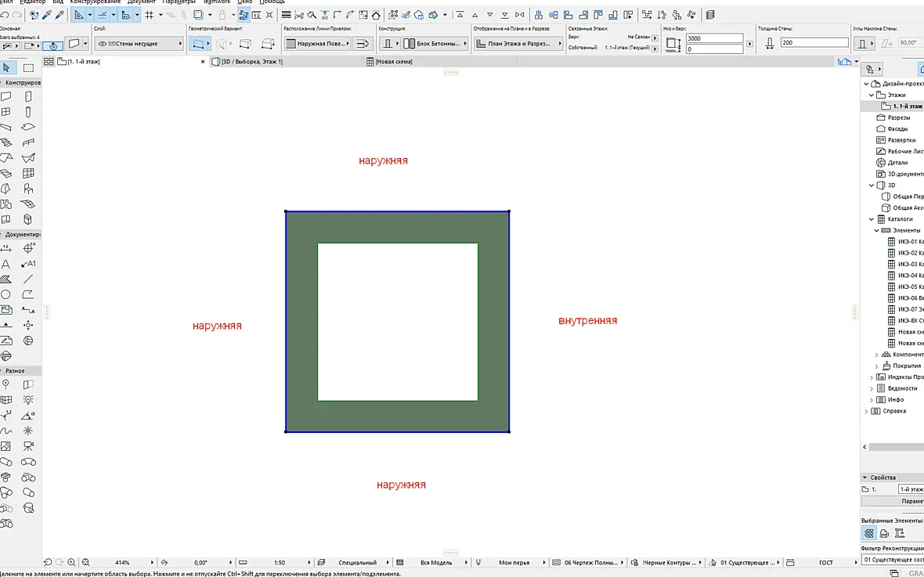Screen dimensions: 924x577
Task: Select the Arrow selection tool
Action: tap(6, 68)
